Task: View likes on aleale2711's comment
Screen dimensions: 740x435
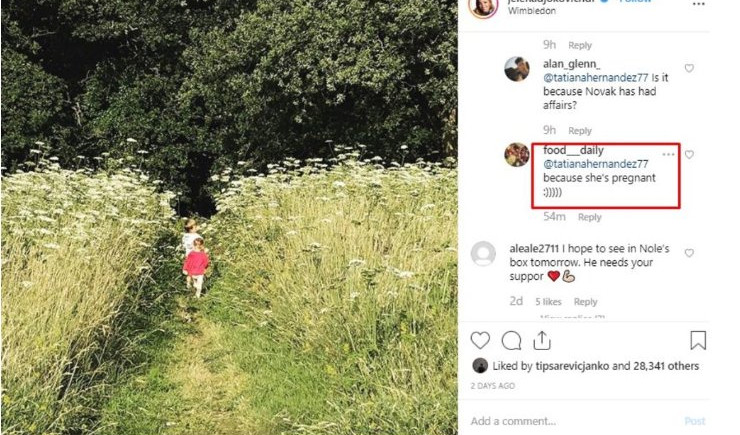Action: (548, 302)
